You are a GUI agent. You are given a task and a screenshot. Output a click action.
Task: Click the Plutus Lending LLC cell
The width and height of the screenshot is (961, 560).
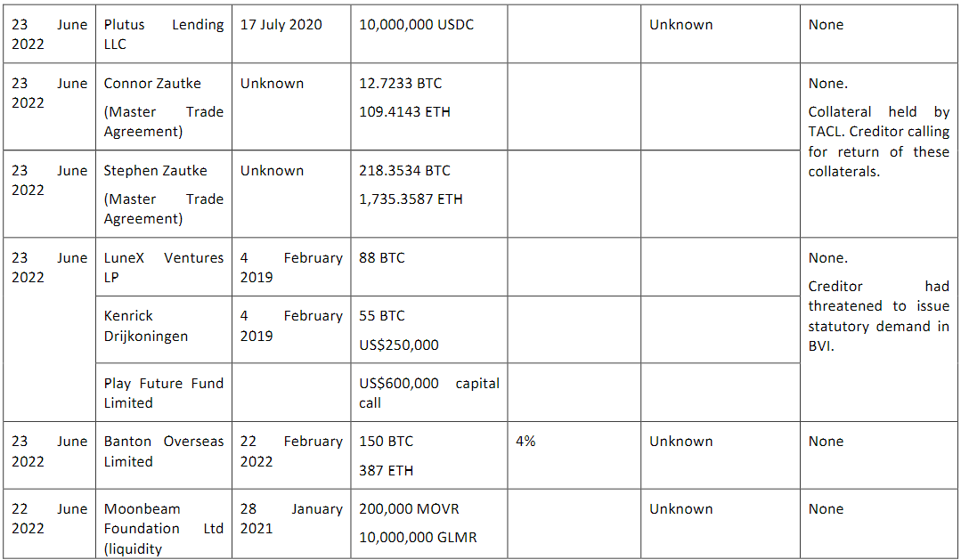click(x=164, y=35)
